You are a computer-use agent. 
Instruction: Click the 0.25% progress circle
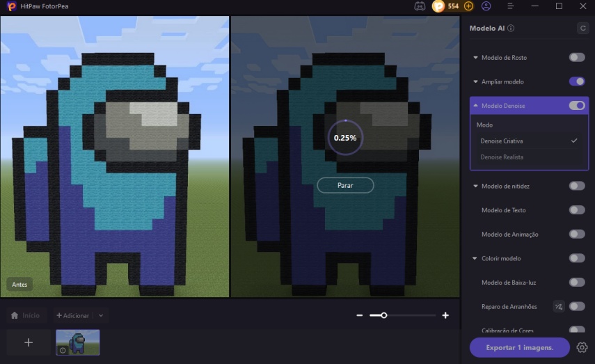(345, 137)
